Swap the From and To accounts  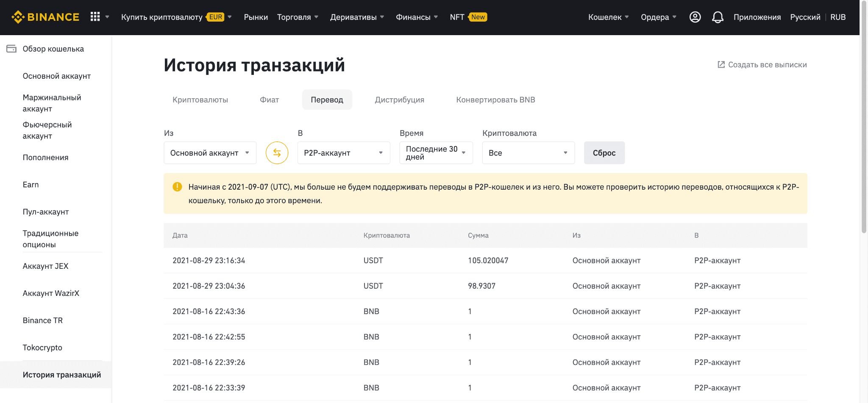(277, 153)
